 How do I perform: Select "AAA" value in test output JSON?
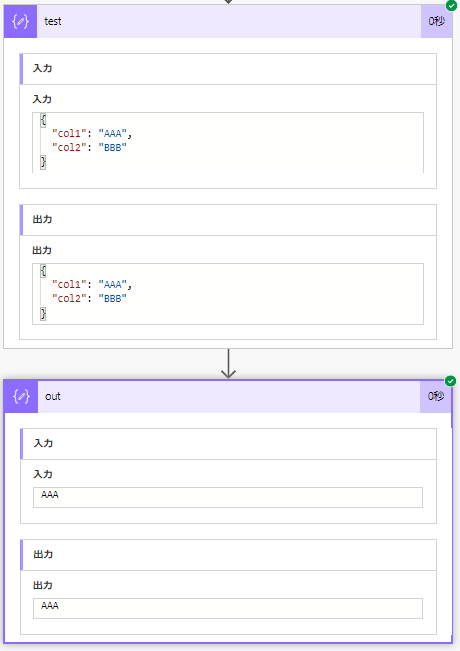(x=113, y=284)
